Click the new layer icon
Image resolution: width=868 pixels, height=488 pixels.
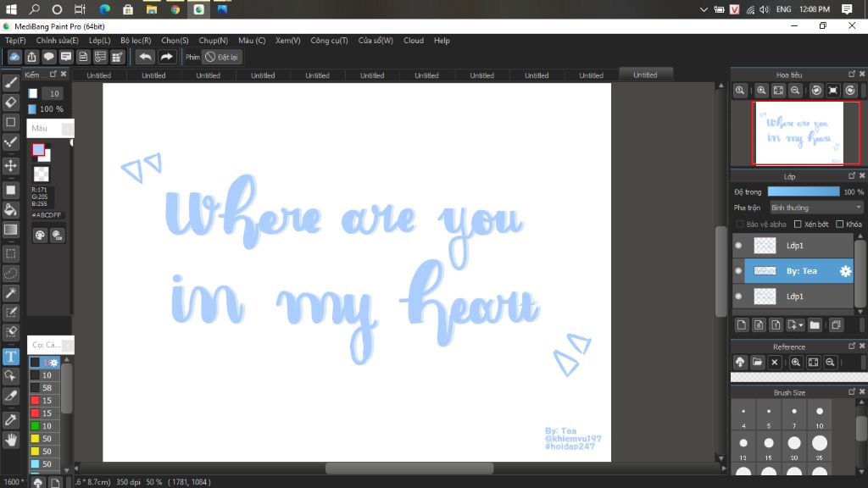pyautogui.click(x=742, y=325)
